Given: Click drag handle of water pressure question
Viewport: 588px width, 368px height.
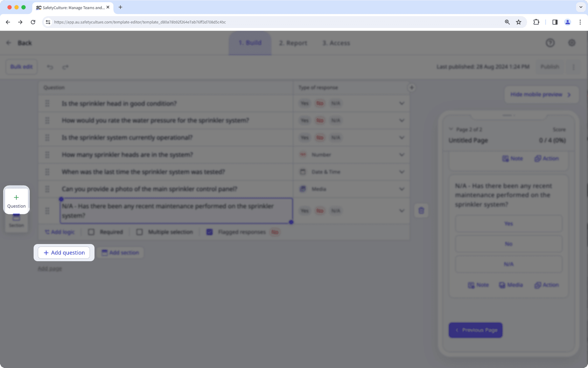Looking at the screenshot, I should (47, 120).
